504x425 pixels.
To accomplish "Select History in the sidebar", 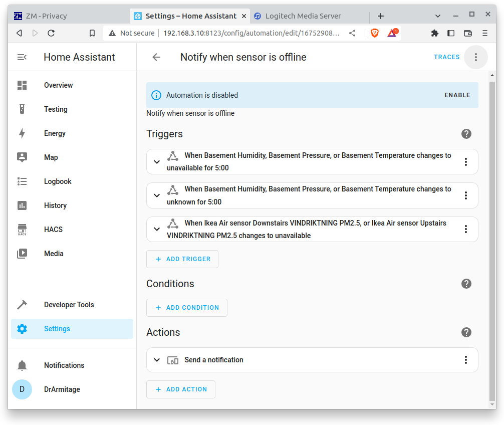I will coord(72,205).
